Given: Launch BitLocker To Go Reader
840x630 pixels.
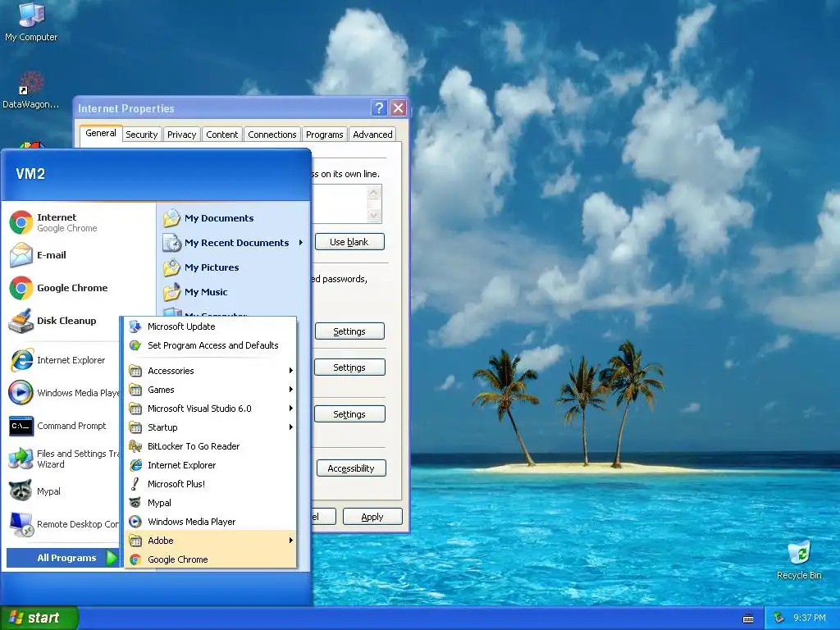Looking at the screenshot, I should 211,445.
